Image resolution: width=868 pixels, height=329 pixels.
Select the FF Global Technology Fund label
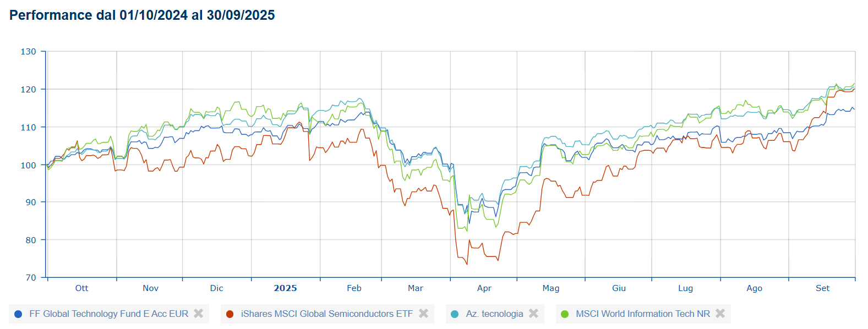tap(108, 314)
